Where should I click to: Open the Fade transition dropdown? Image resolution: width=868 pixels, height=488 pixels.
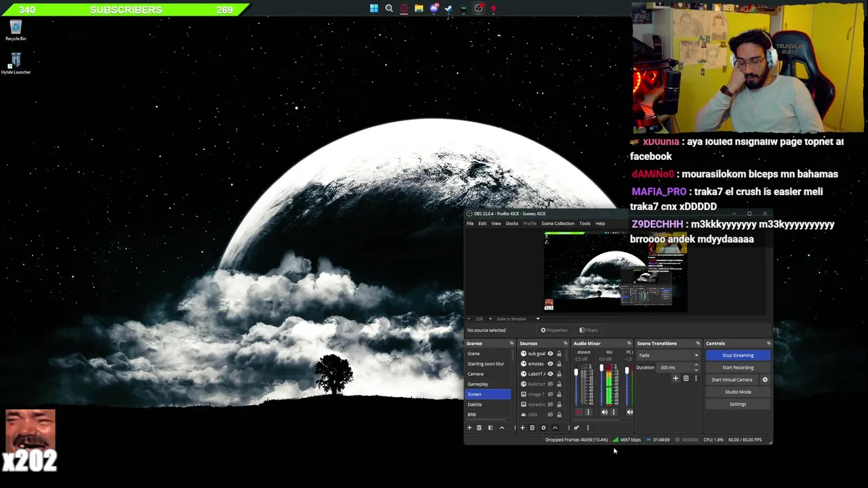point(668,355)
